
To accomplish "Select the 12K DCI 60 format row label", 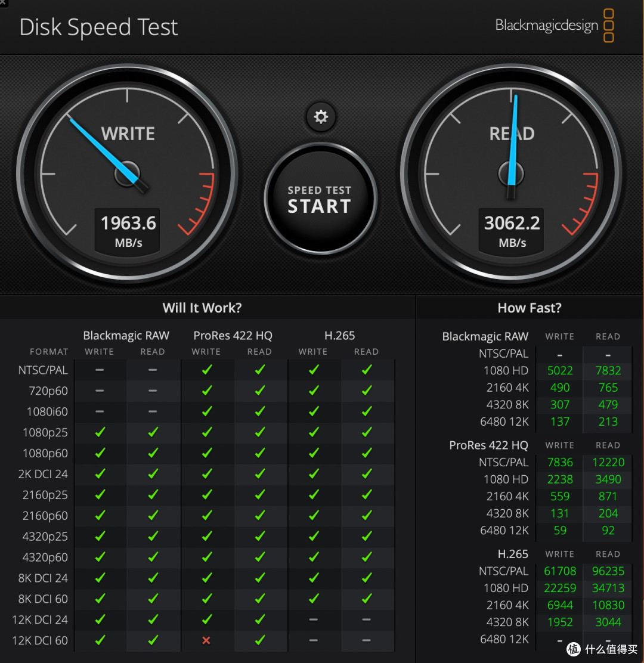I will coord(40,640).
